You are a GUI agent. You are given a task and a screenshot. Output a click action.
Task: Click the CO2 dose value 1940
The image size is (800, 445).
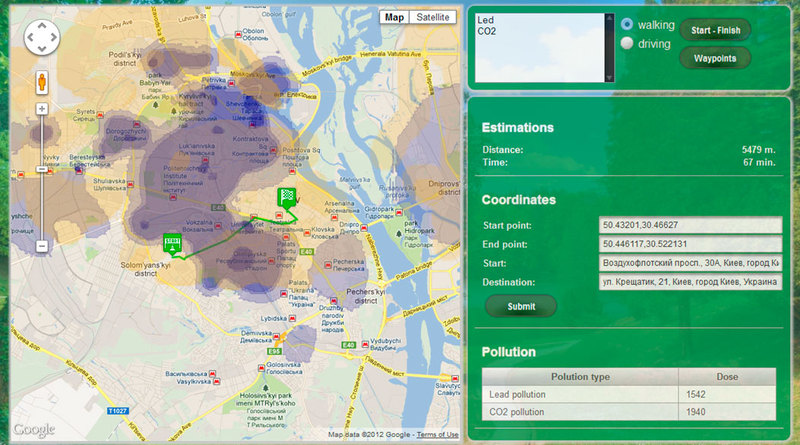(696, 412)
